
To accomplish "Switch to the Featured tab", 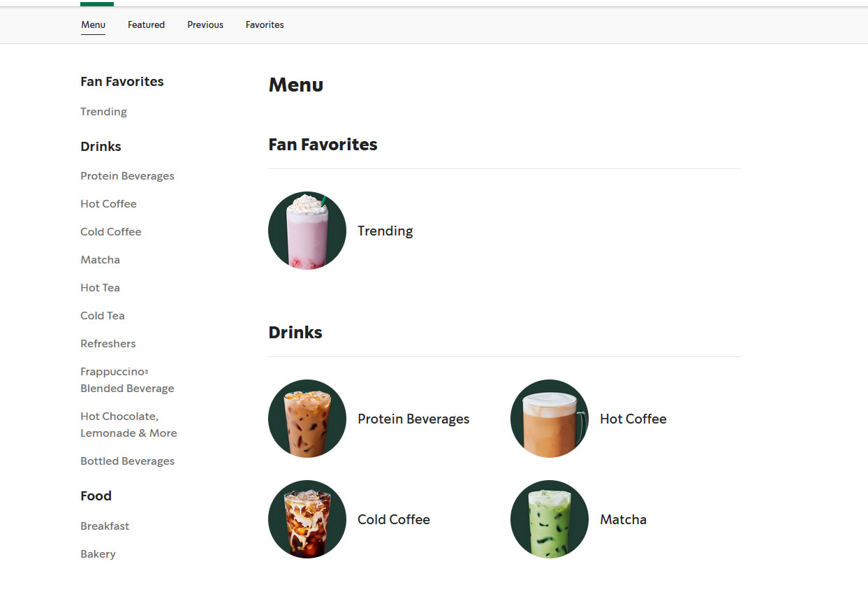I will (x=146, y=24).
